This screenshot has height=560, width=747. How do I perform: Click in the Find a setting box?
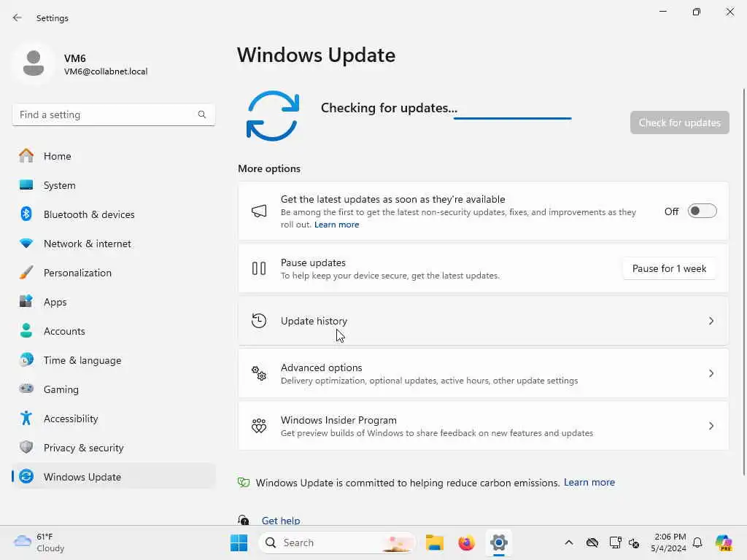113,114
